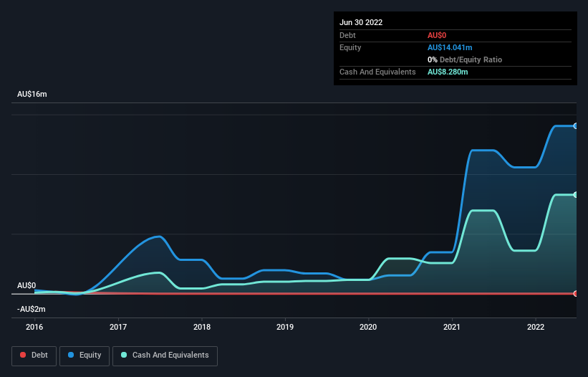Click the Equity row label in tooltip
Image resolution: width=588 pixels, height=377 pixels.
(350, 47)
